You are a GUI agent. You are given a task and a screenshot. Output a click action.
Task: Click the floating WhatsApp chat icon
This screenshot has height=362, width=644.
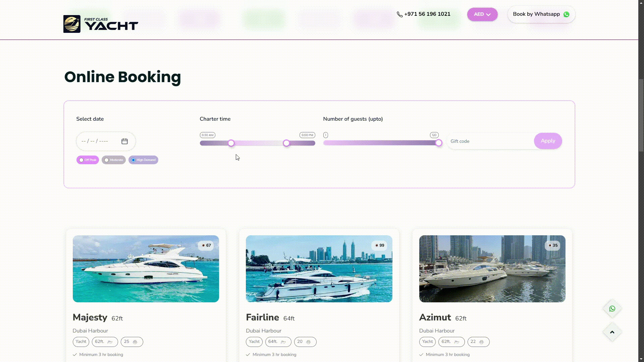[x=612, y=309]
